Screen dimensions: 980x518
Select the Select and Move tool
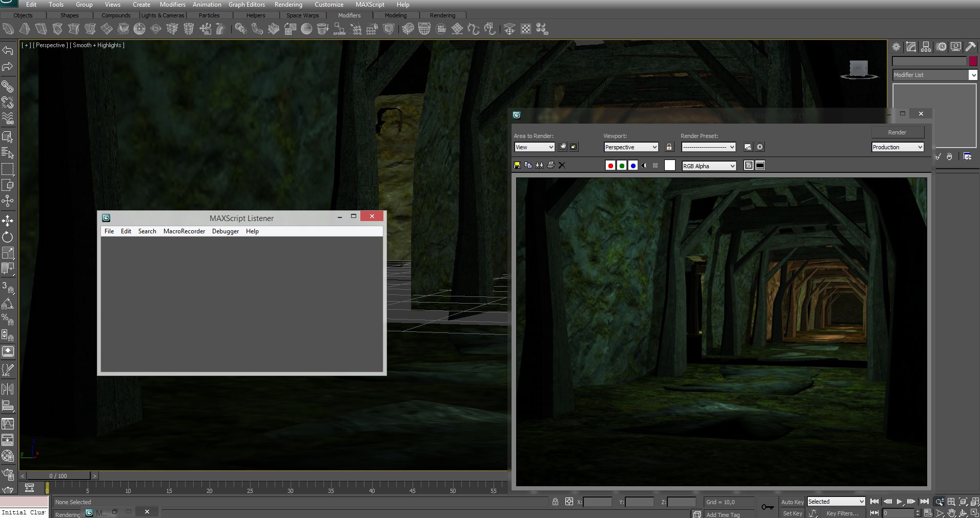tap(8, 221)
